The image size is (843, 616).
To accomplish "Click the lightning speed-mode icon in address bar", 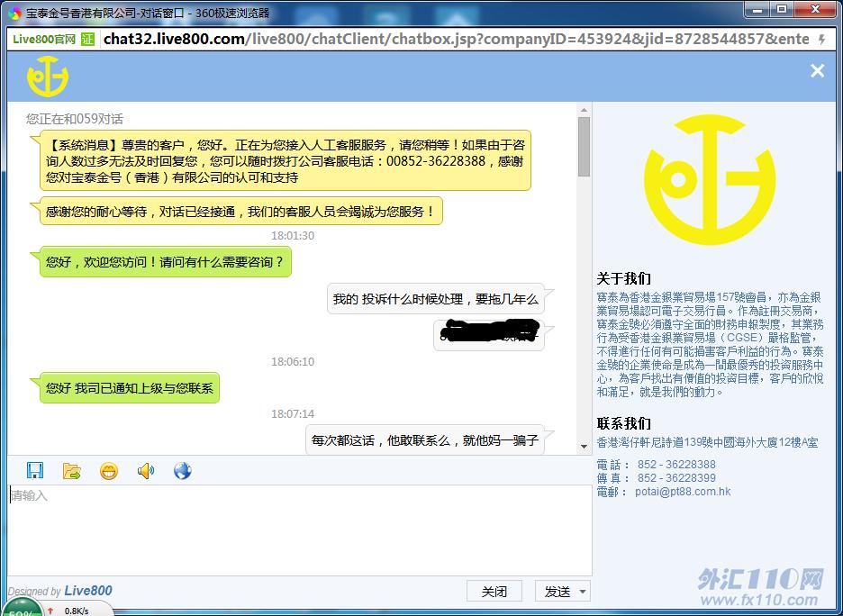I will point(821,40).
